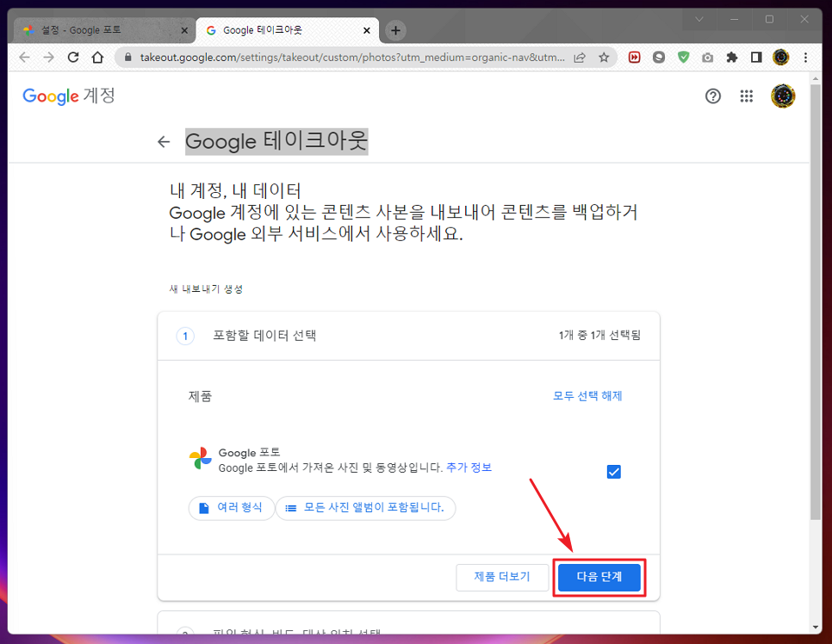Click the 제품 section label

[x=200, y=397]
